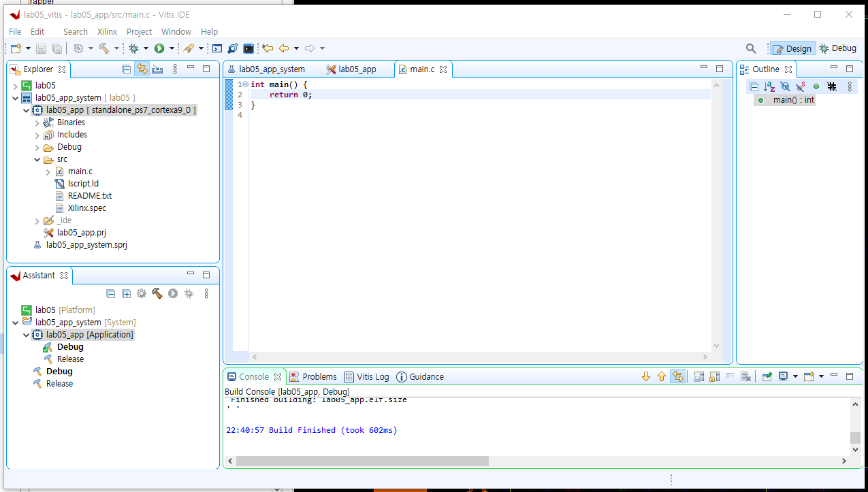Image resolution: width=868 pixels, height=492 pixels.
Task: Fold main function with collapse marker
Action: (245, 84)
